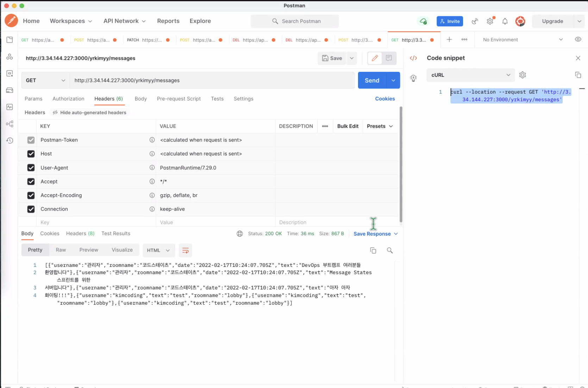
Task: Copy the cURL snippet to clipboard
Action: click(578, 75)
